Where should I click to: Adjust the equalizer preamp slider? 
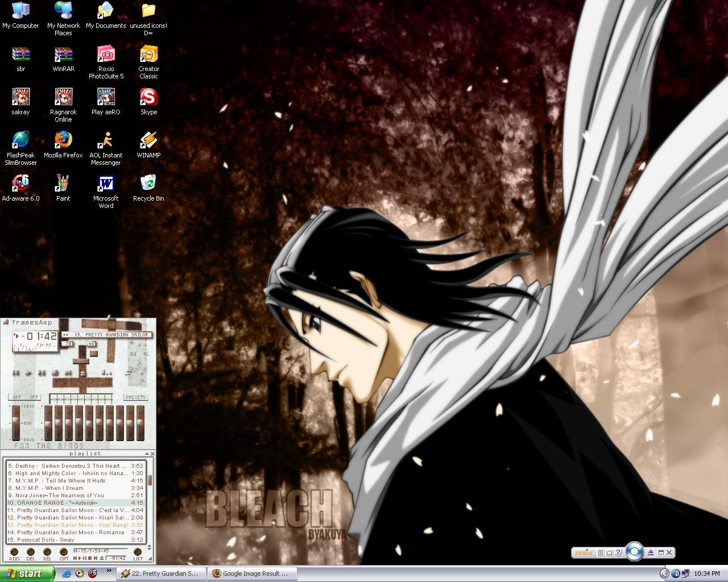pyautogui.click(x=16, y=423)
